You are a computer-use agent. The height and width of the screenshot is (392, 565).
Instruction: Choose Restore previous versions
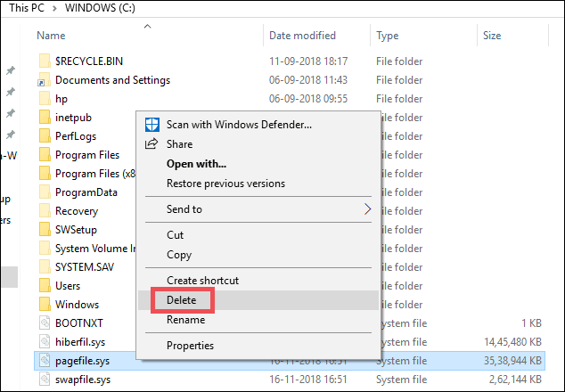258,184
